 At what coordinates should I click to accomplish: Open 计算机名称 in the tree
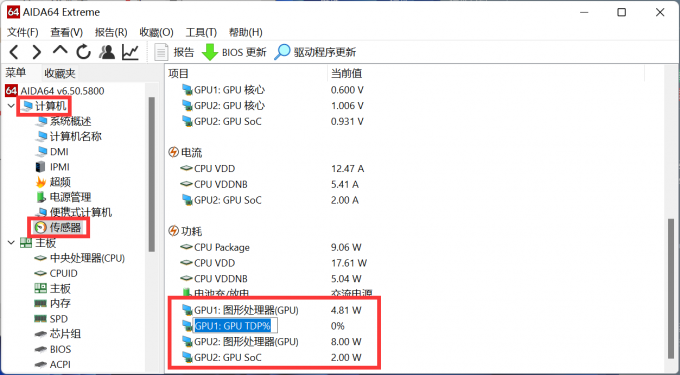click(69, 137)
